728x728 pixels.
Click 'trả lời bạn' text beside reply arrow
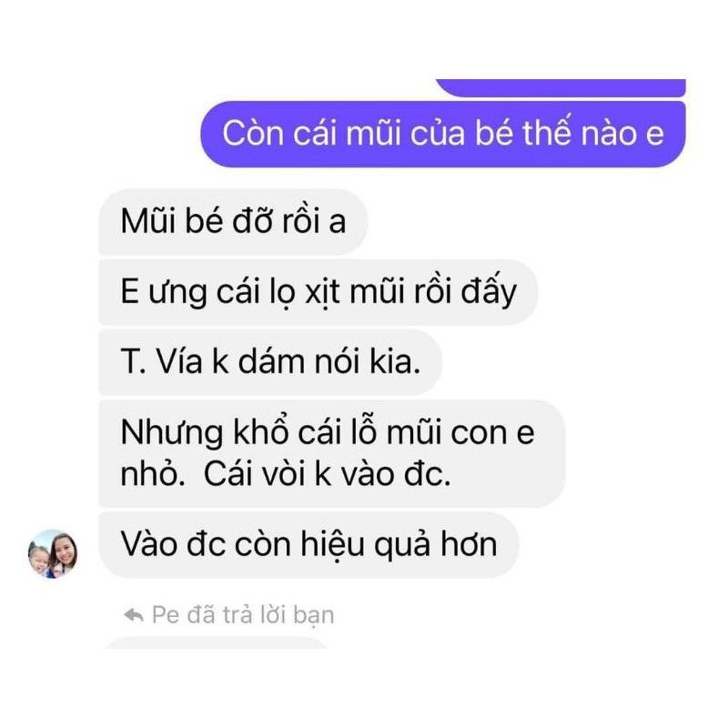(278, 615)
